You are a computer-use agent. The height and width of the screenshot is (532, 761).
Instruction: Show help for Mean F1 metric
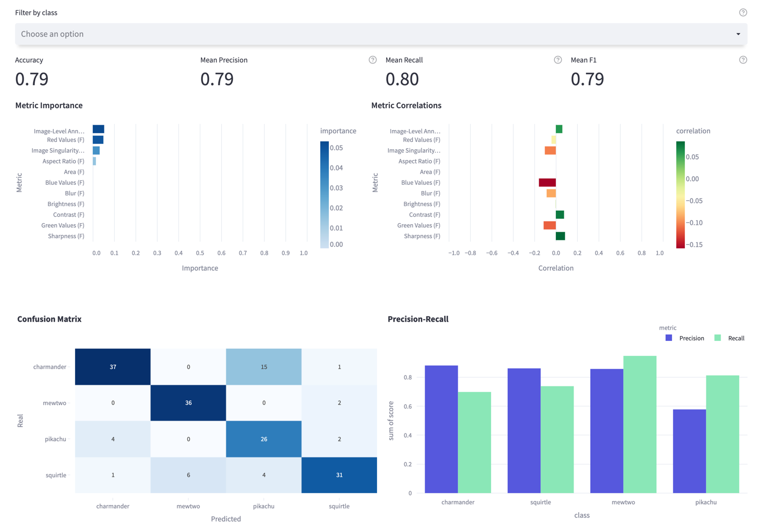pos(743,60)
